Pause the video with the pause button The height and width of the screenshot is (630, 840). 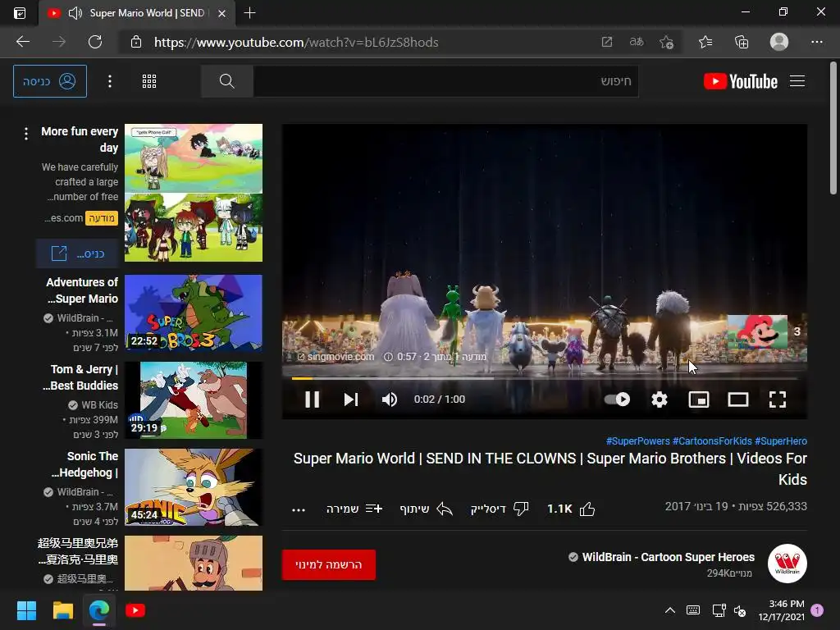point(312,399)
